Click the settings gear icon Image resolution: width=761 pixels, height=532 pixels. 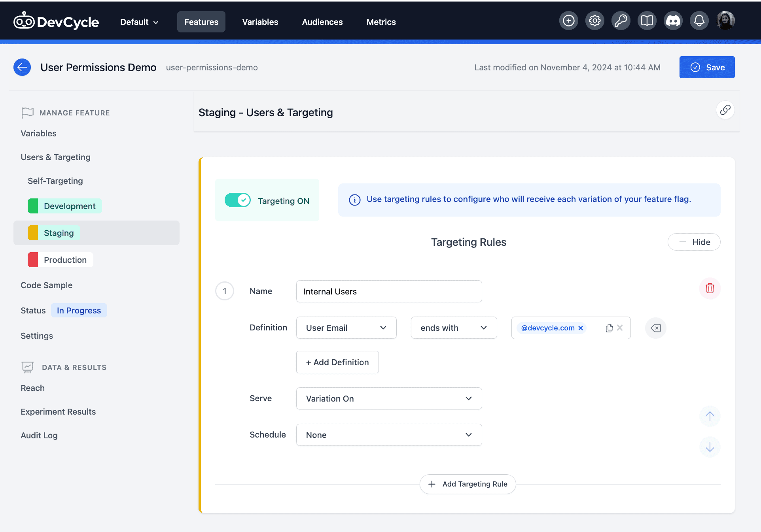point(595,22)
